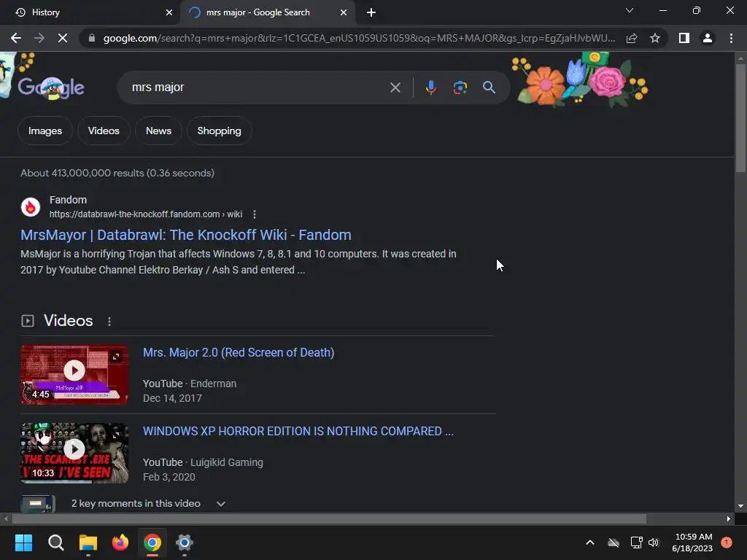
Task: Click the Videos section heading
Action: click(x=68, y=321)
